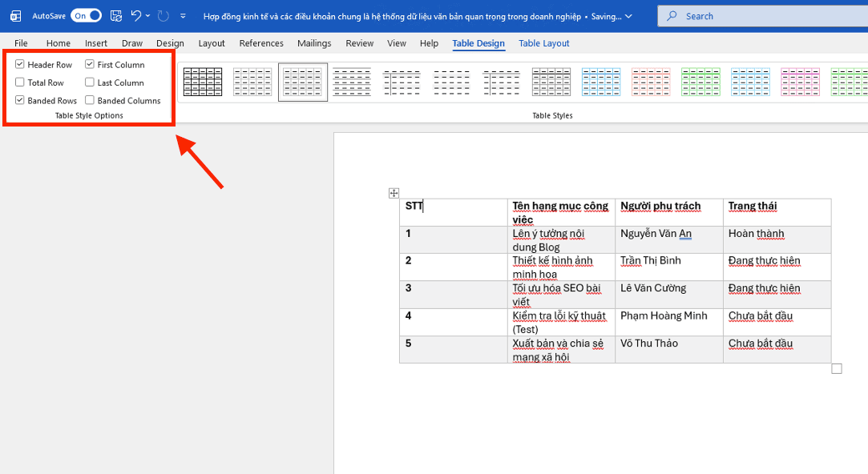Image resolution: width=868 pixels, height=474 pixels.
Task: Expand Customize Quick Access Toolbar dropdown
Action: (x=184, y=16)
